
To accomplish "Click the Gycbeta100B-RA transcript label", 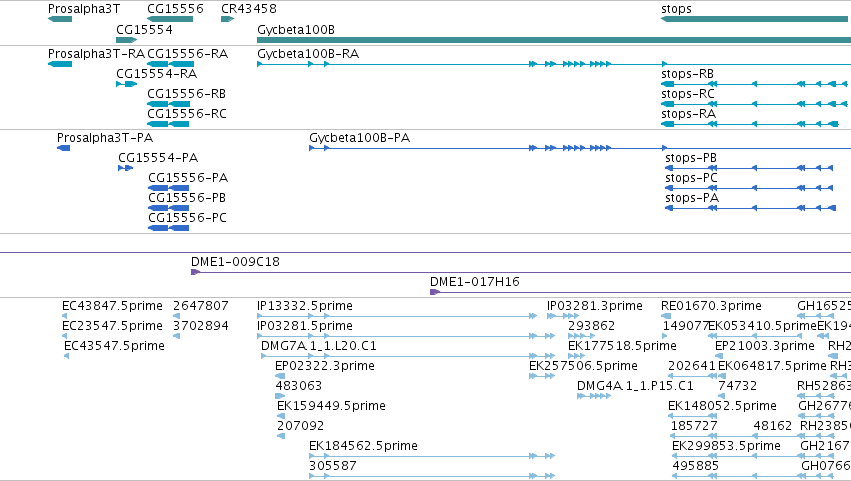I will pos(308,54).
